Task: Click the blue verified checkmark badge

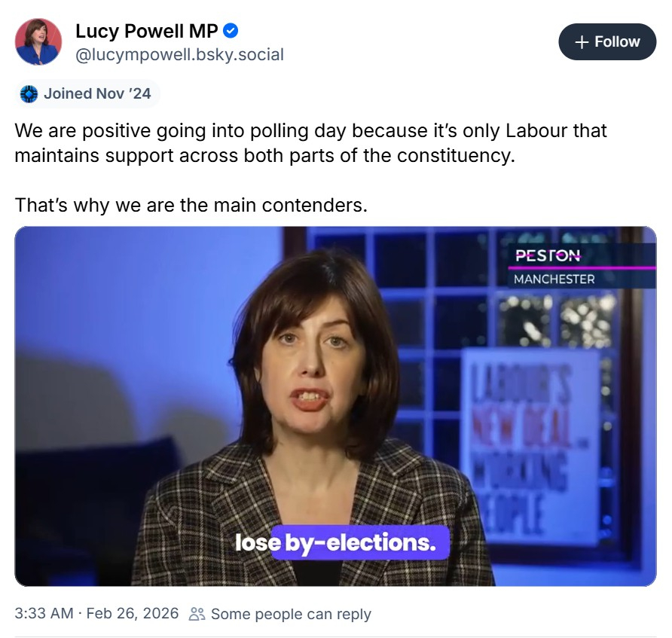Action: click(232, 31)
